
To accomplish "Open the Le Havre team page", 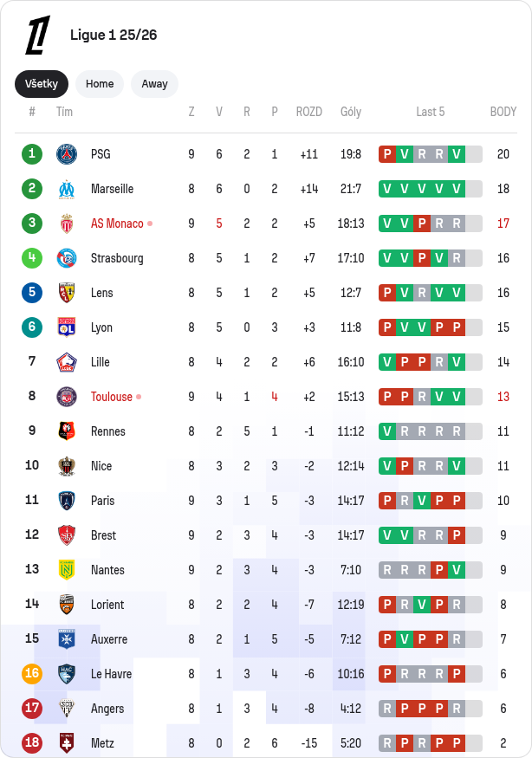I will pyautogui.click(x=112, y=674).
